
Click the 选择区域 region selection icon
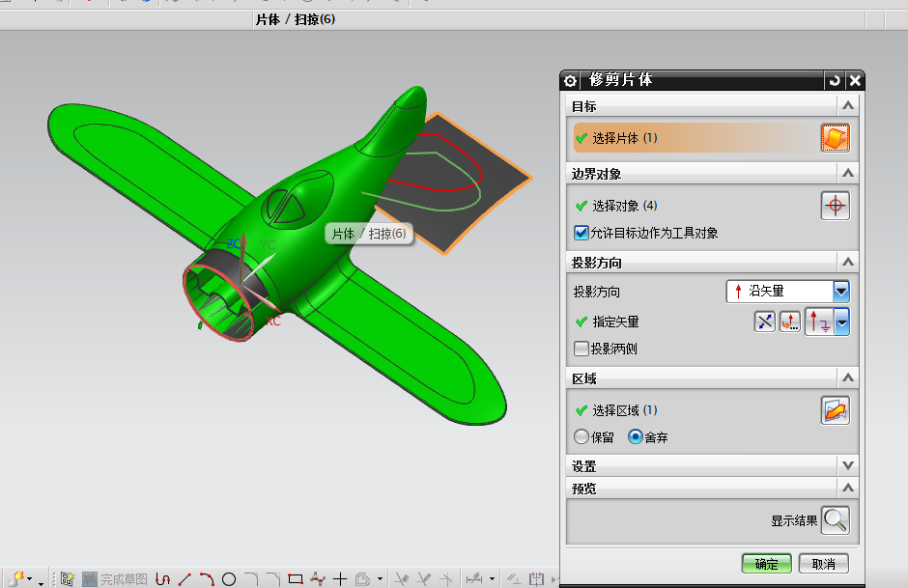pos(835,409)
